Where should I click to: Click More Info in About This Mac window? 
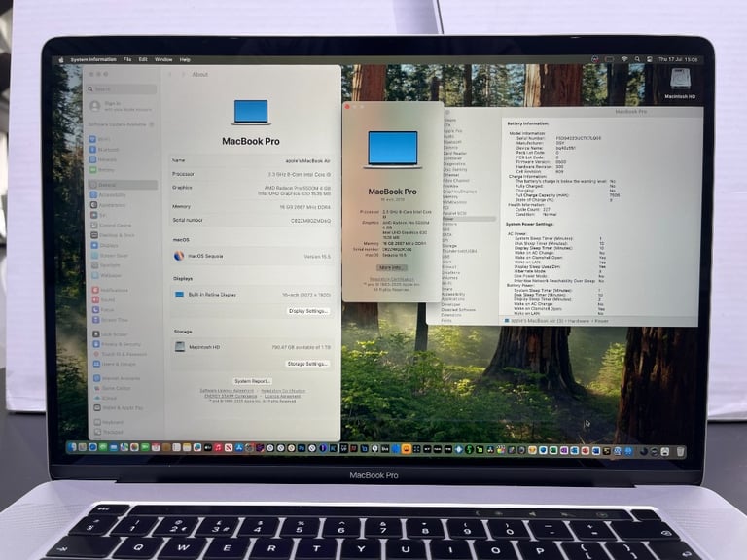click(x=392, y=268)
